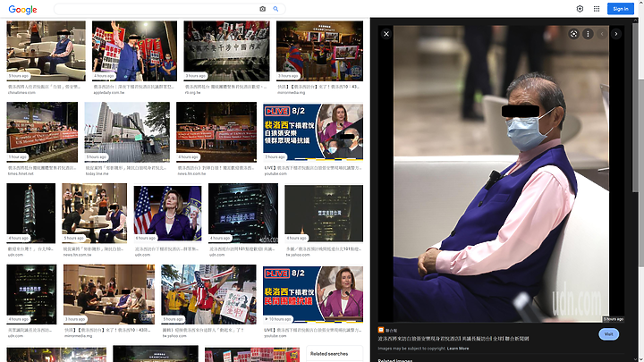The image size is (644, 362).
Task: Open the Google apps grid
Action: point(597,9)
